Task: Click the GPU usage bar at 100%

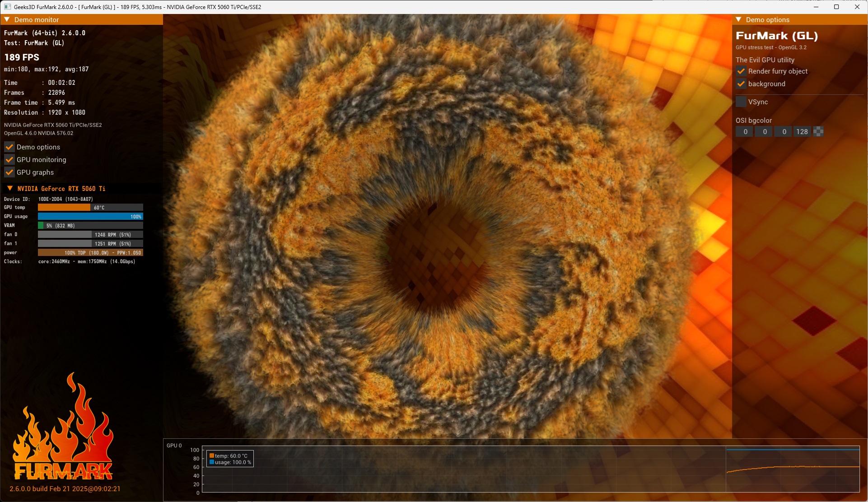Action: point(90,216)
